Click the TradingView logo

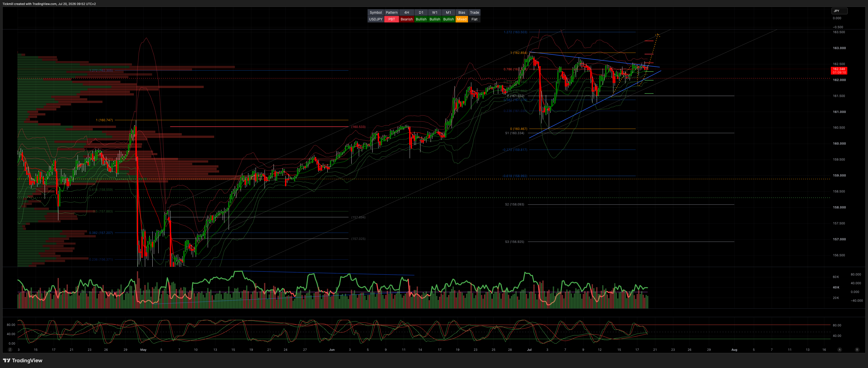click(23, 361)
